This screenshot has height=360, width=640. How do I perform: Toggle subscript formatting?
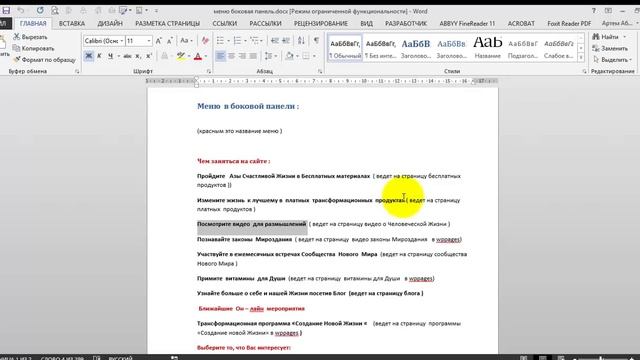coord(138,56)
